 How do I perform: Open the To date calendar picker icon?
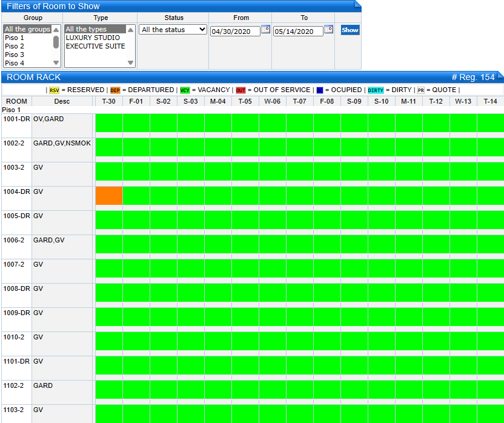tap(328, 29)
